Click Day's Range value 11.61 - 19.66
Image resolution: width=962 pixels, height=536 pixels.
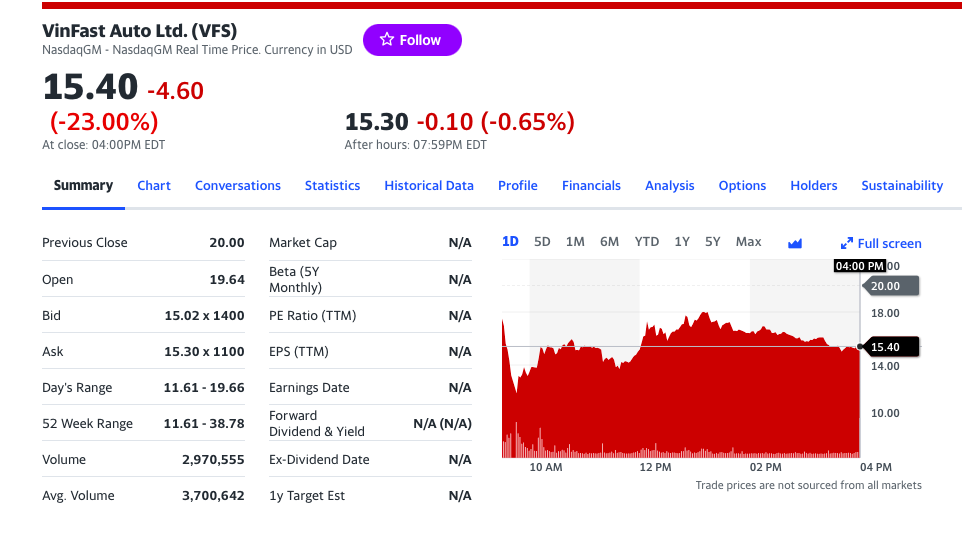click(204, 388)
